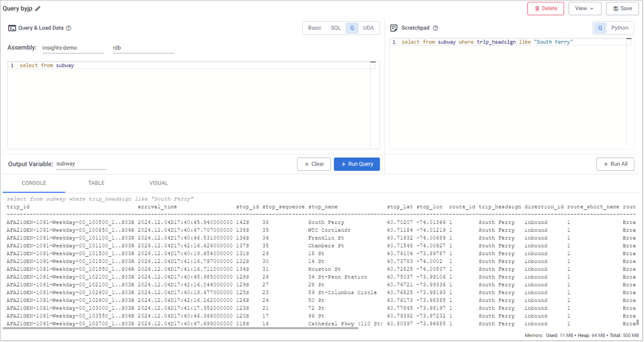Image resolution: width=644 pixels, height=342 pixels.
Task: Click the Houston St stop name
Action: (x=324, y=269)
